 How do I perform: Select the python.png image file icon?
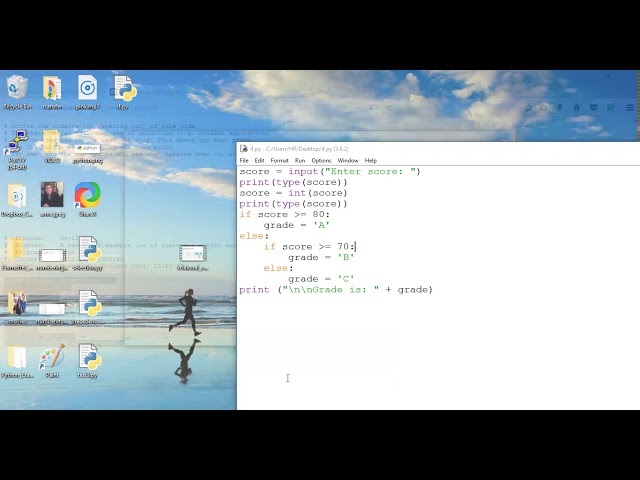click(88, 153)
